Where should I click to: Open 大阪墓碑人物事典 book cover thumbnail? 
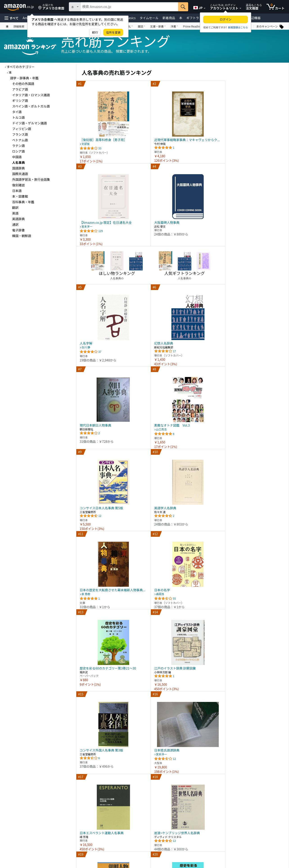(x=188, y=196)
